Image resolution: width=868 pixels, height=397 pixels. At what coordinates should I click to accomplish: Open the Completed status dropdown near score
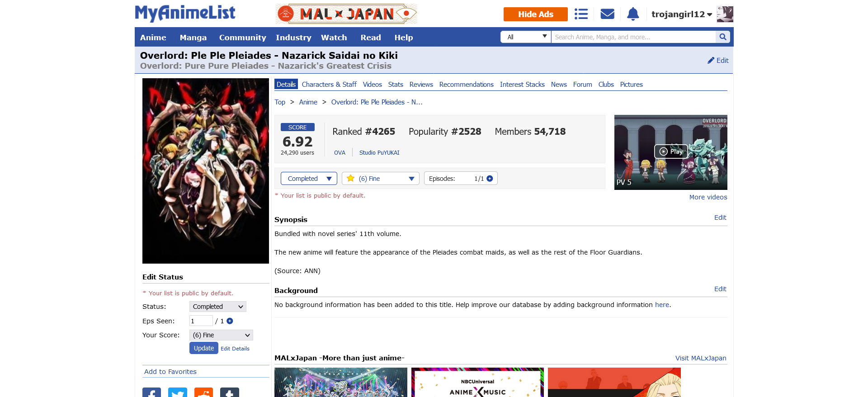[x=309, y=179]
